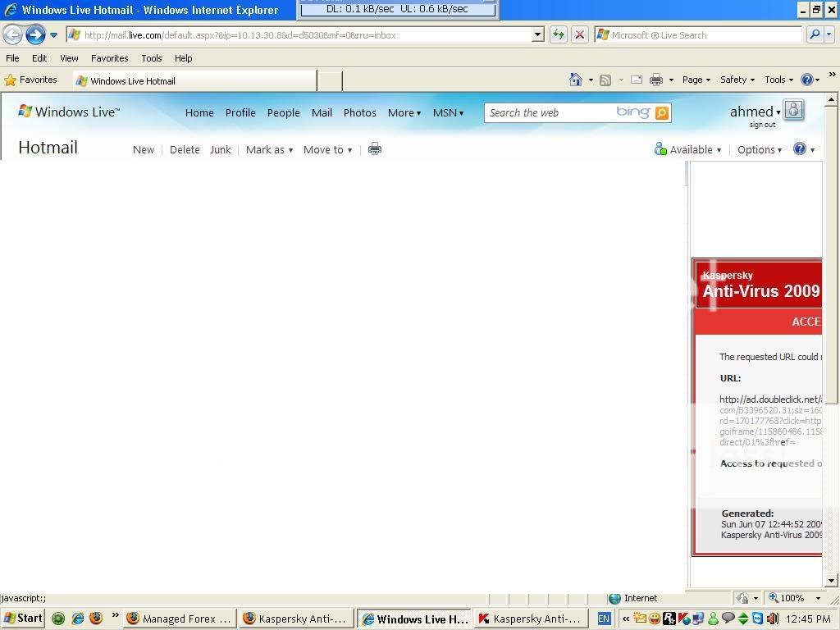Click the command bar Print icon
Screen dimensions: 840x630
(656, 80)
